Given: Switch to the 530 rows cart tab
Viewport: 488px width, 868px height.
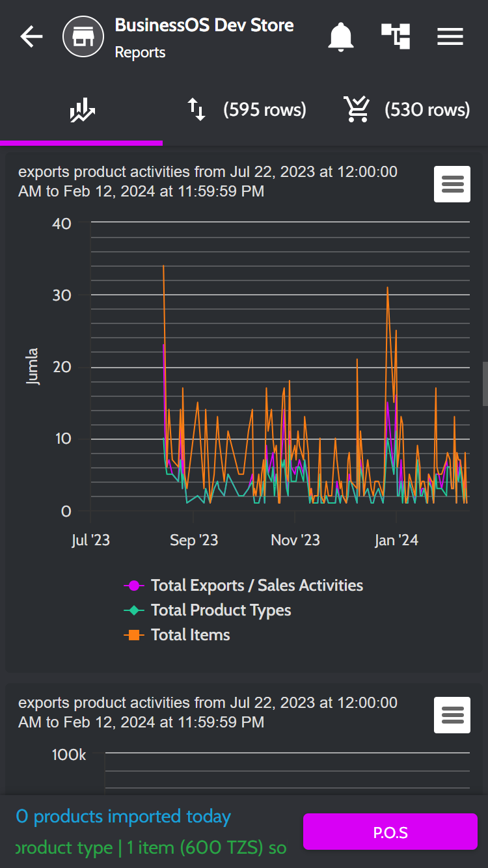Looking at the screenshot, I should [x=406, y=110].
